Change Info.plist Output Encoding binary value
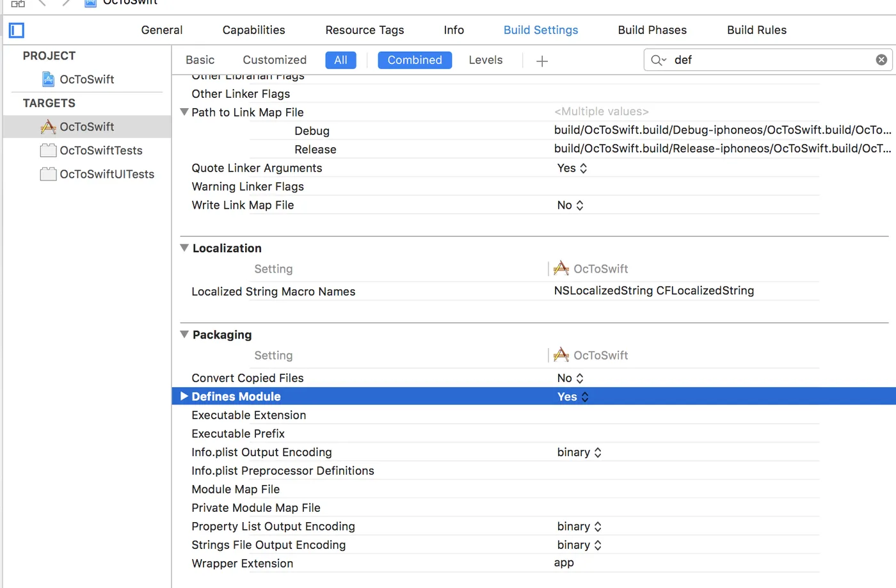896x588 pixels. tap(579, 452)
